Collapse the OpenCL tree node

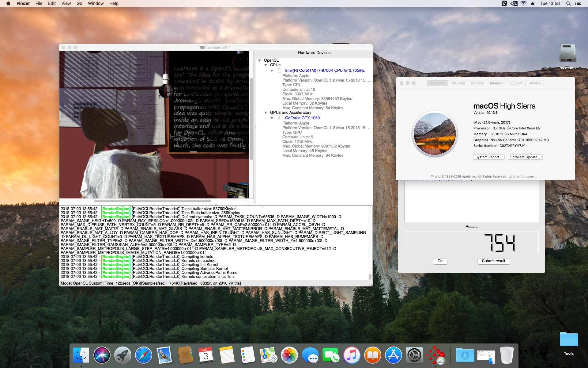click(x=260, y=60)
